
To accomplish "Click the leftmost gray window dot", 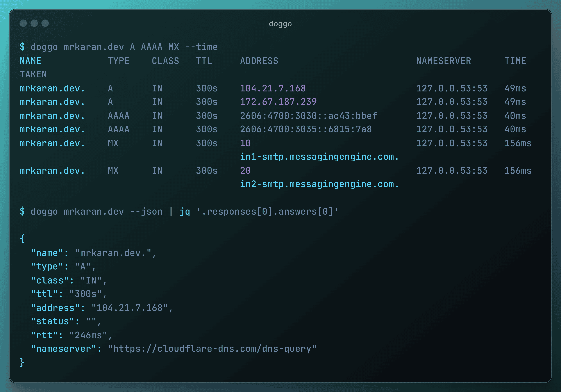I will coord(23,23).
